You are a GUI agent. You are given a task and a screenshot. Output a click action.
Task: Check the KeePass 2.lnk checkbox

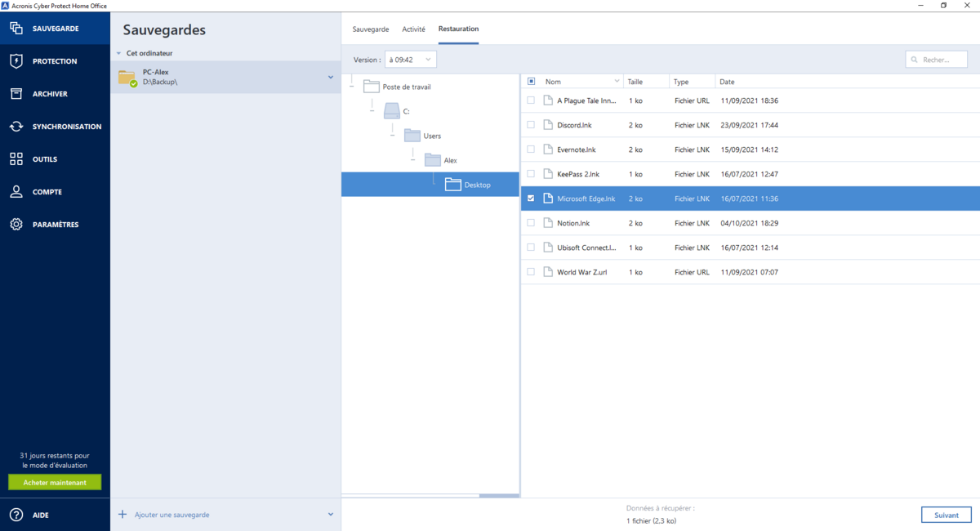point(532,174)
